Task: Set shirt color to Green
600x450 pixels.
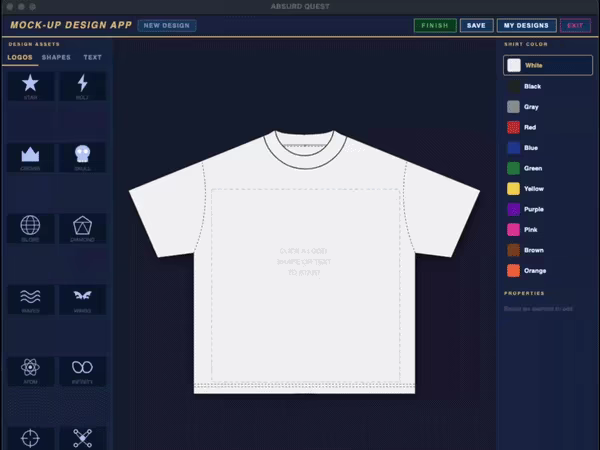Action: [548, 168]
